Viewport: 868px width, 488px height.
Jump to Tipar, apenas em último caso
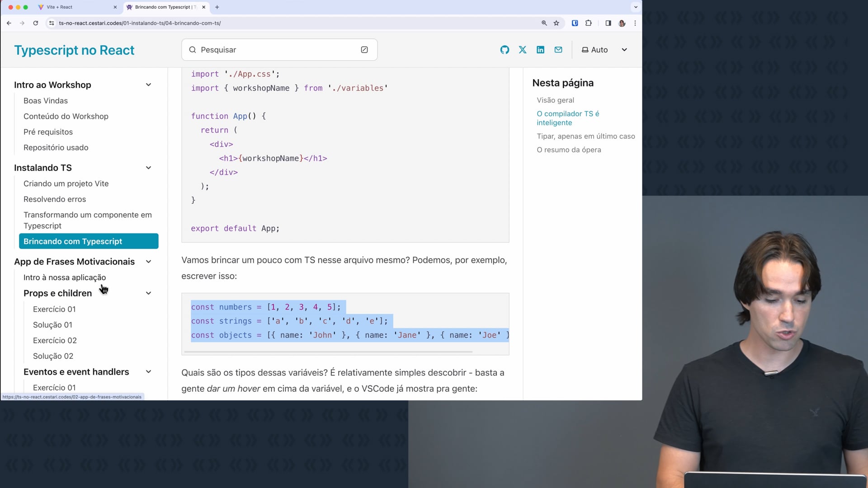tap(585, 136)
